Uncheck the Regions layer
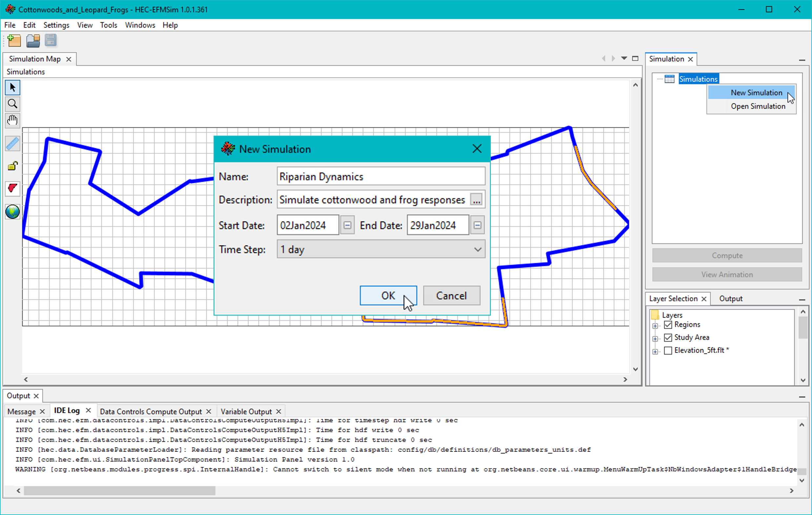This screenshot has width=812, height=515. click(668, 325)
